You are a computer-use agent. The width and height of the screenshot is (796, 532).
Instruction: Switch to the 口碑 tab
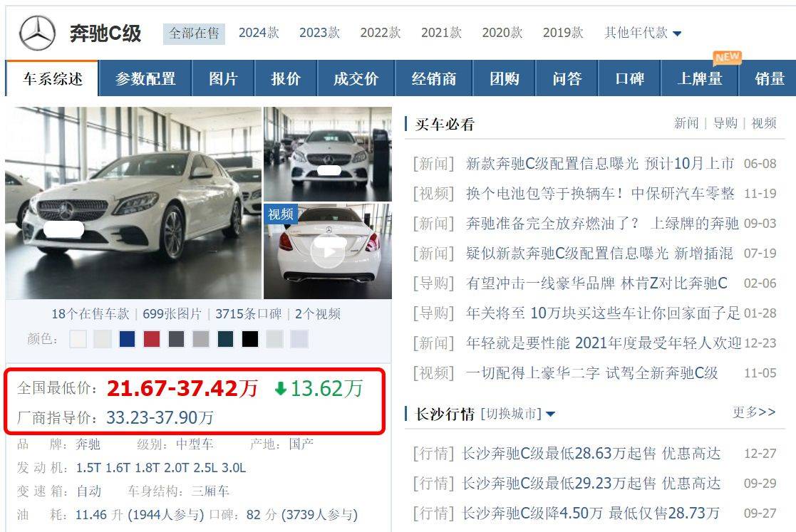[x=629, y=78]
